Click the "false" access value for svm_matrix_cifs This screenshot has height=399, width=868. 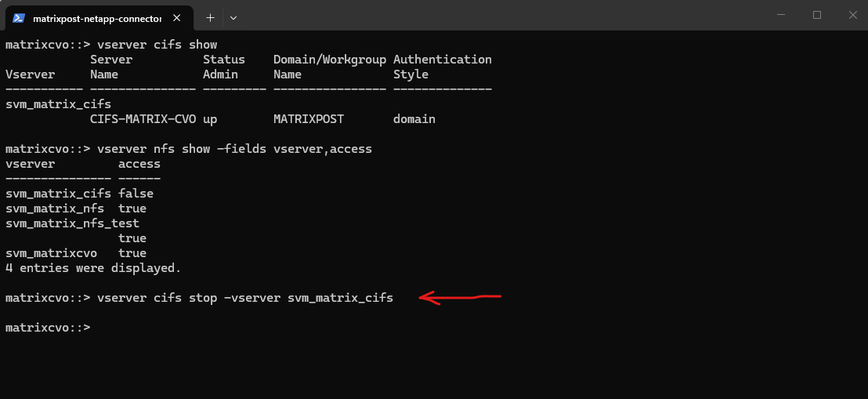pyautogui.click(x=136, y=194)
